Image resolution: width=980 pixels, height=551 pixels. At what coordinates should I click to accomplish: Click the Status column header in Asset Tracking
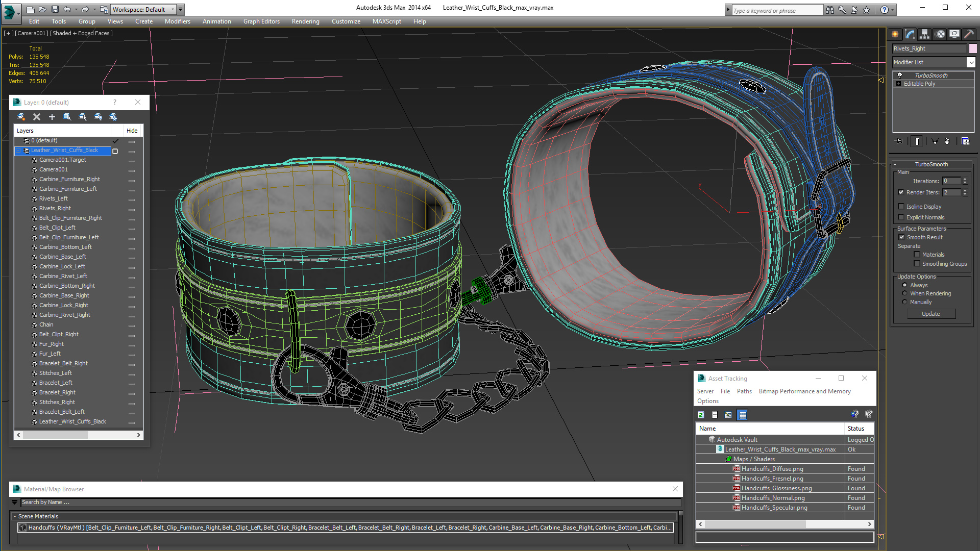tap(859, 429)
